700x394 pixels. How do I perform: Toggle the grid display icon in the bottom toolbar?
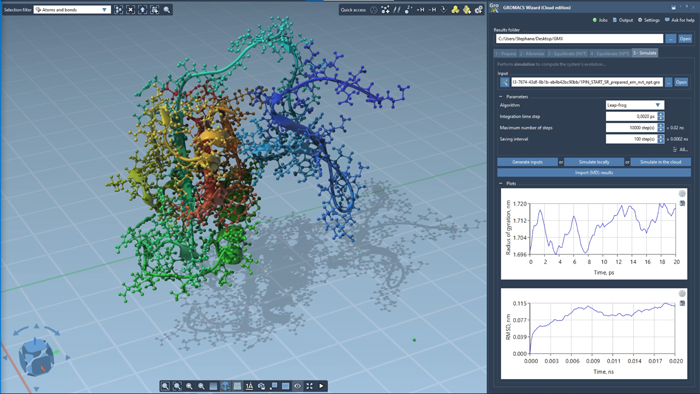(237, 386)
